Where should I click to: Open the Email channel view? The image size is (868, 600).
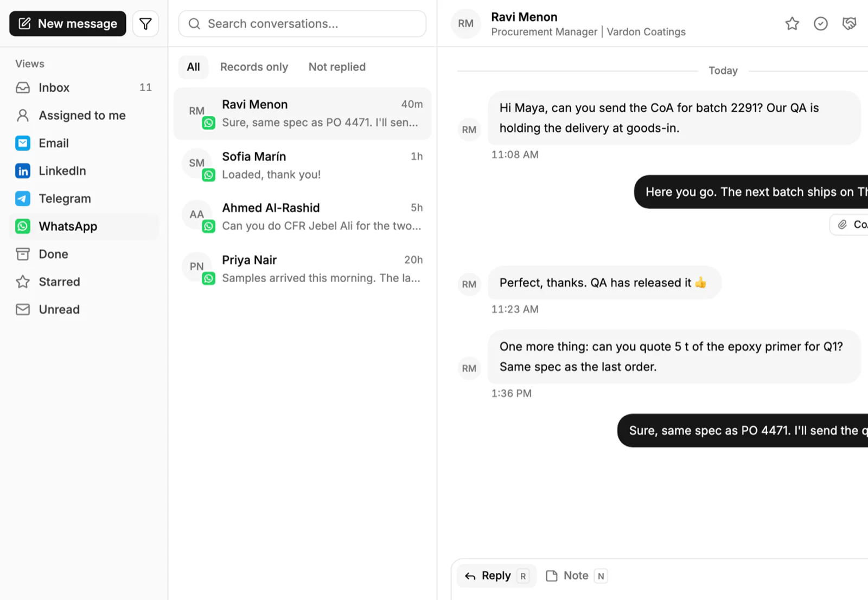[84, 143]
